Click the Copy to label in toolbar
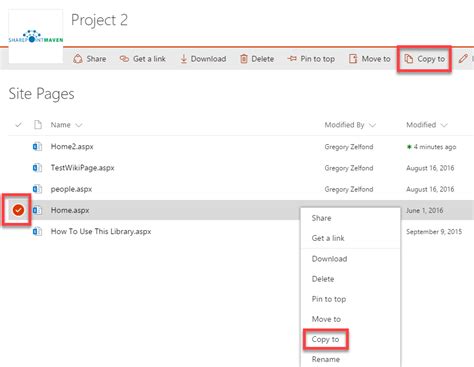 pyautogui.click(x=431, y=59)
